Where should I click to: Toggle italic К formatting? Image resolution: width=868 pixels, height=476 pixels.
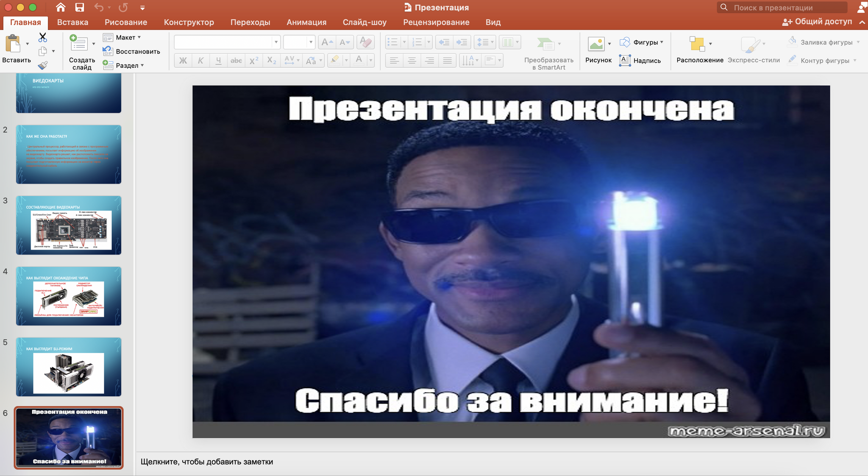[200, 61]
